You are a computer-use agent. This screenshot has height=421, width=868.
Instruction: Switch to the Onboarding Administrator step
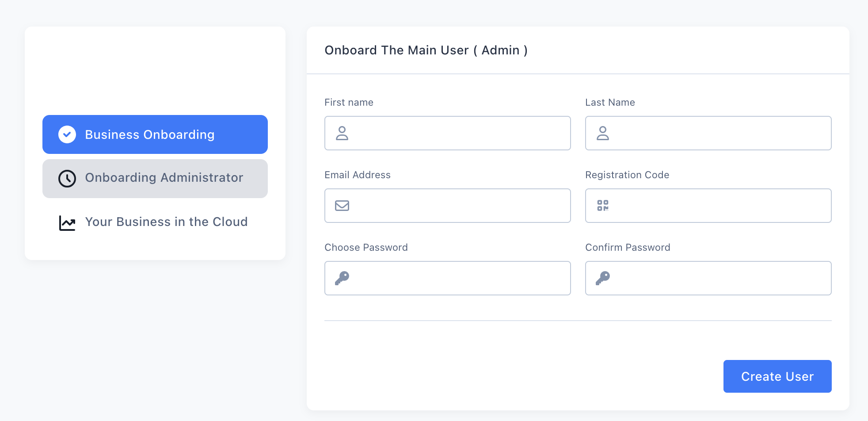(x=154, y=179)
